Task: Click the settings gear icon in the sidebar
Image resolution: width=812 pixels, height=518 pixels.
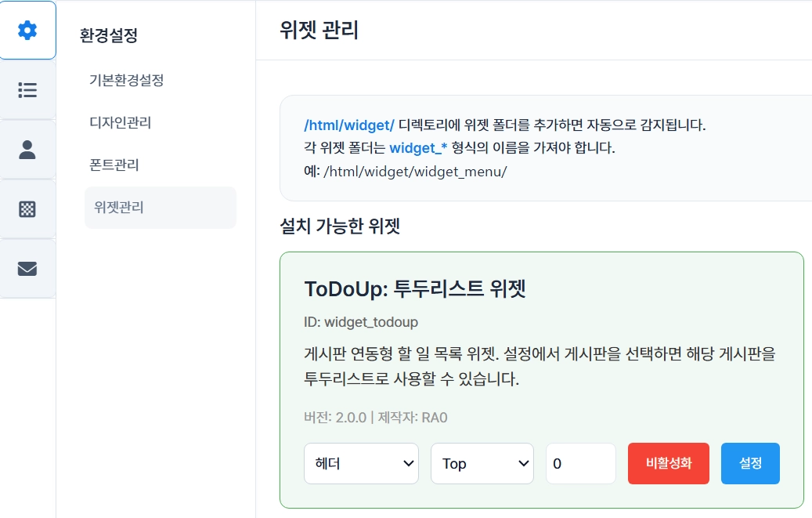Action: (27, 30)
